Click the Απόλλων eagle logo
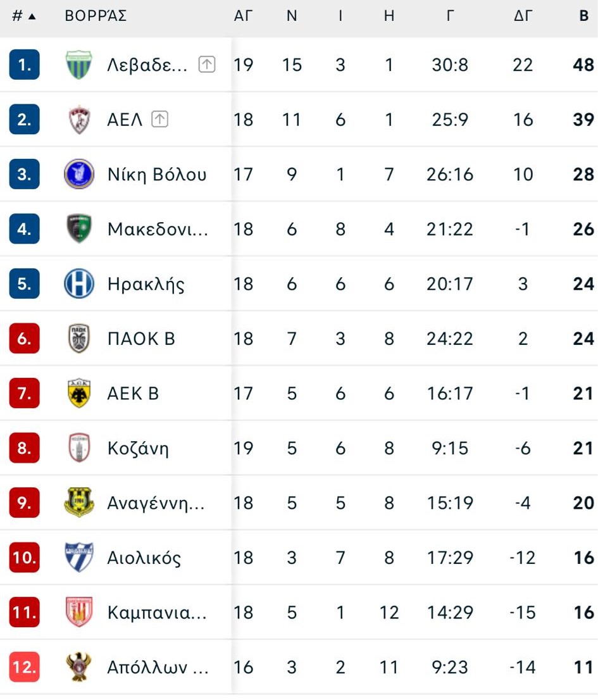Viewport: 598px width, 700px height. tap(79, 667)
